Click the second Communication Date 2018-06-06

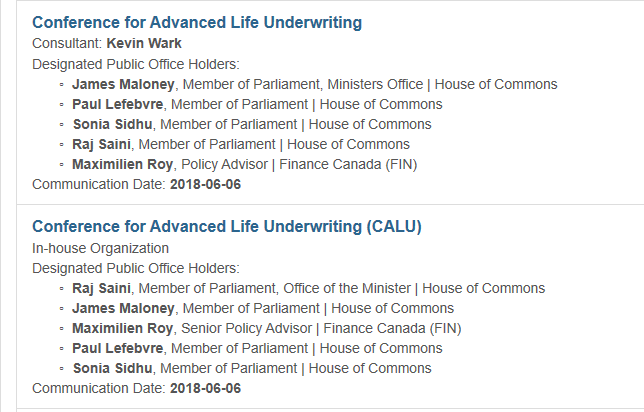click(x=205, y=389)
